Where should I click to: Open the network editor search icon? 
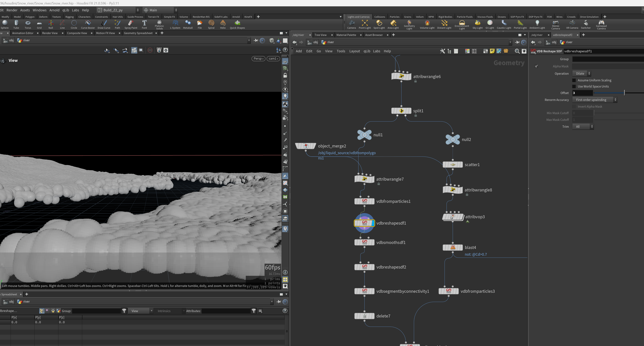tap(517, 51)
